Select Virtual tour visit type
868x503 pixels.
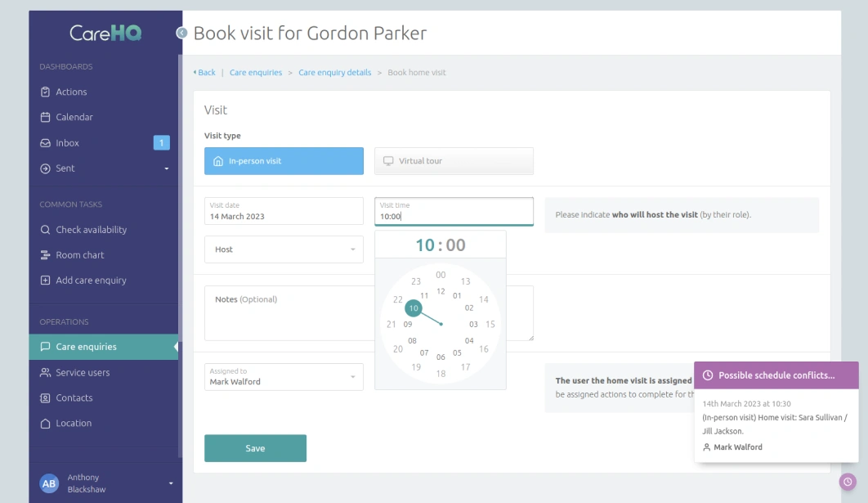(x=454, y=161)
